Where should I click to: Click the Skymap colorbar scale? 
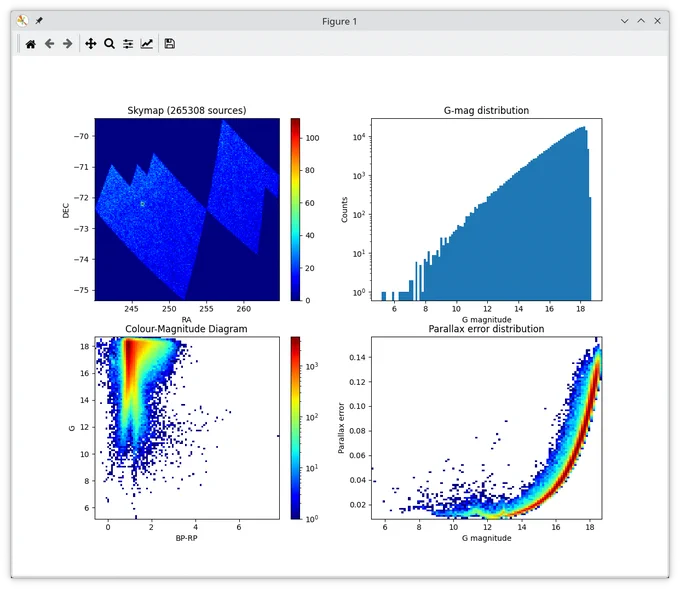pyautogui.click(x=295, y=209)
